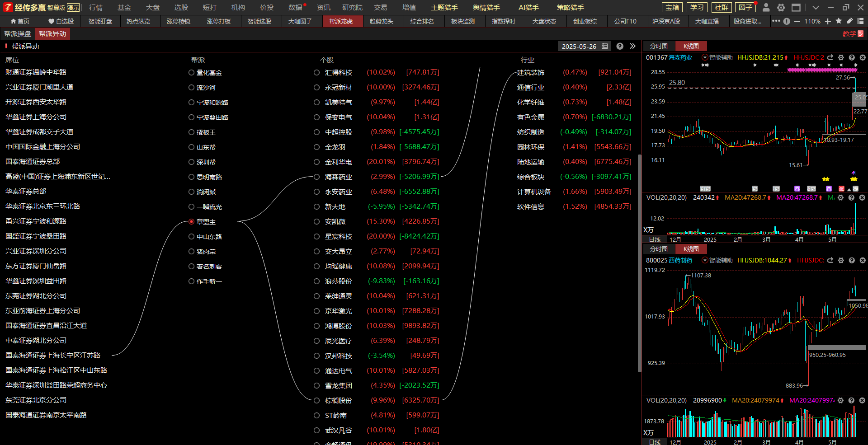The height and width of the screenshot is (445, 868).
Task: Click the window layout icon in title bar
Action: click(x=796, y=7)
